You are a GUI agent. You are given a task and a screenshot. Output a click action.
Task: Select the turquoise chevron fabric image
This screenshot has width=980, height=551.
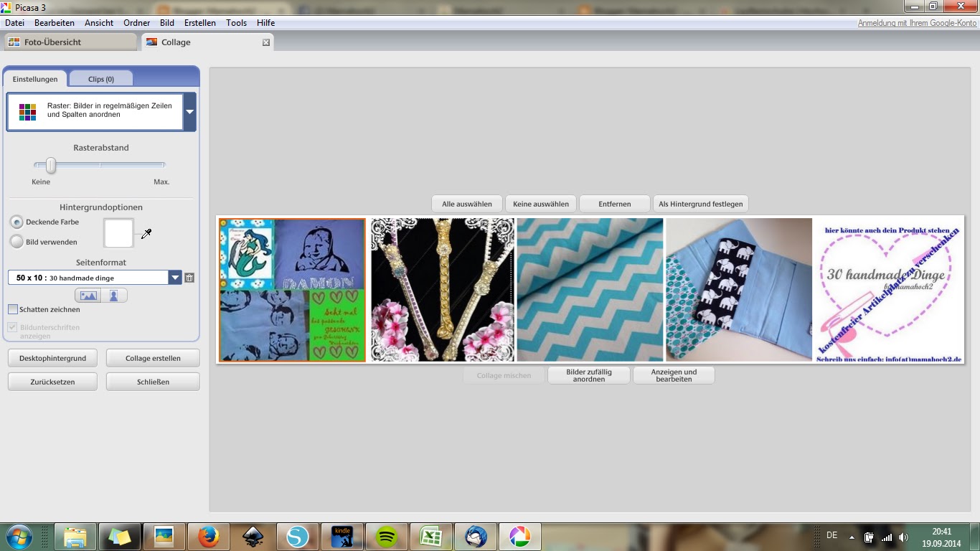pyautogui.click(x=590, y=290)
